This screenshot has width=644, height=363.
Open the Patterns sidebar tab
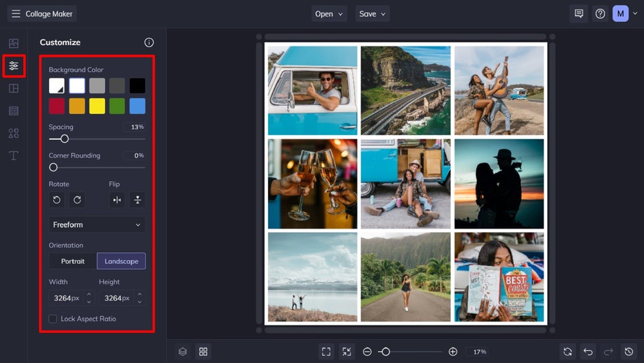point(14,111)
